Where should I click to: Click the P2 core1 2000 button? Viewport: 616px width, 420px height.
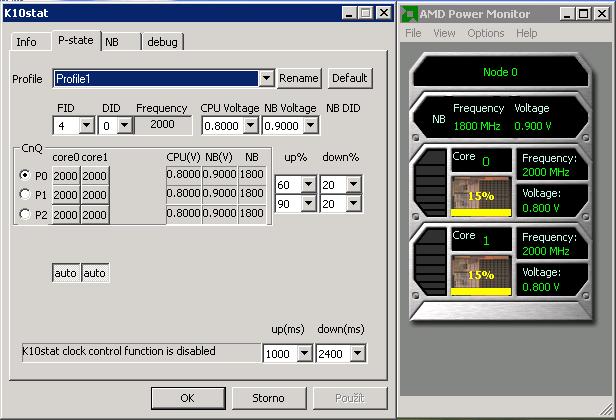(95, 215)
